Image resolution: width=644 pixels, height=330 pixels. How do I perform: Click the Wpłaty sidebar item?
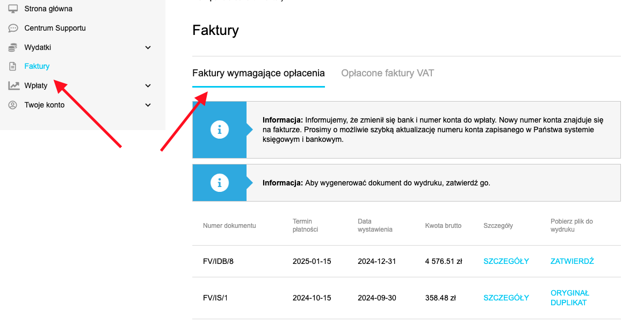click(36, 85)
